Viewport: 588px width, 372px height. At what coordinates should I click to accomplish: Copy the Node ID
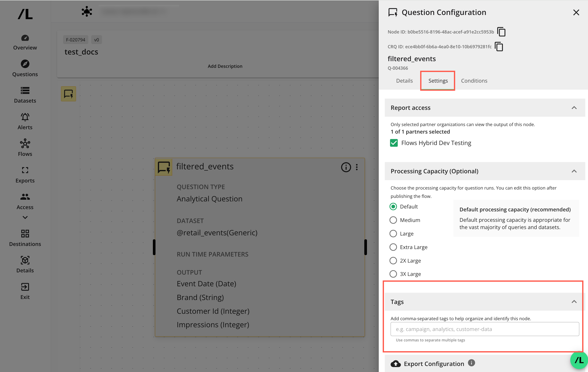pyautogui.click(x=501, y=32)
